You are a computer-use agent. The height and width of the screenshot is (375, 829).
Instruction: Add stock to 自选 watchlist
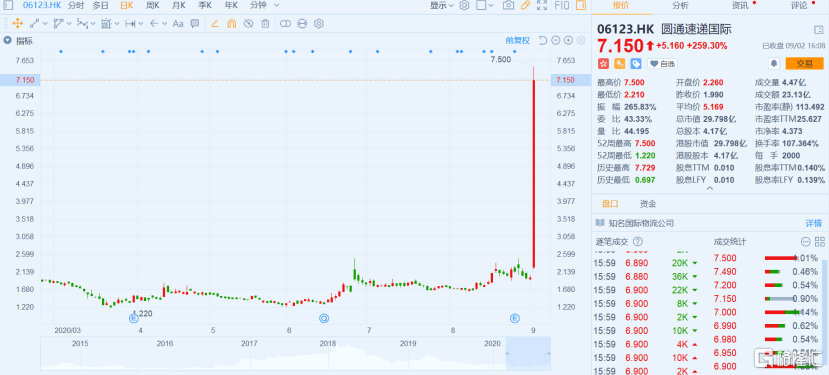[662, 63]
